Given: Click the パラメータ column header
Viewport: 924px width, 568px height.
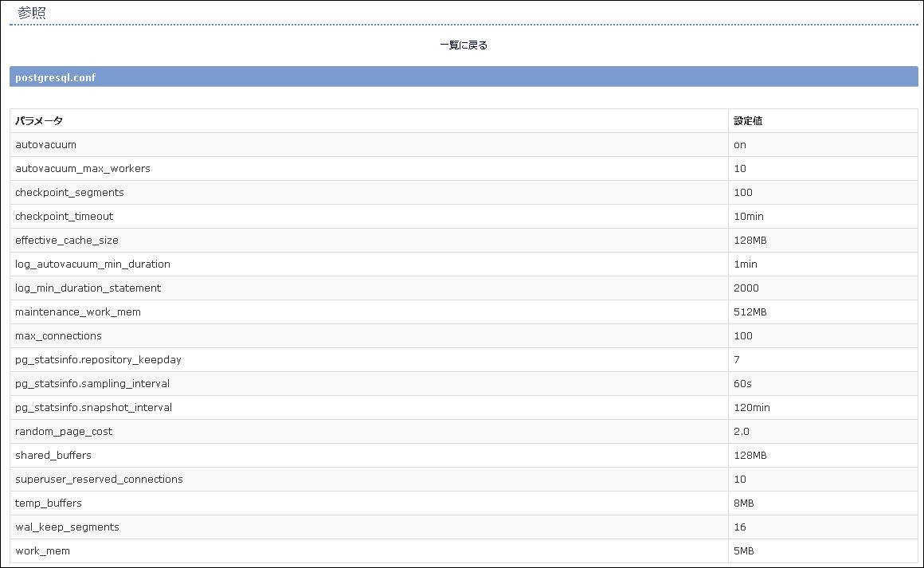Looking at the screenshot, I should (39, 121).
